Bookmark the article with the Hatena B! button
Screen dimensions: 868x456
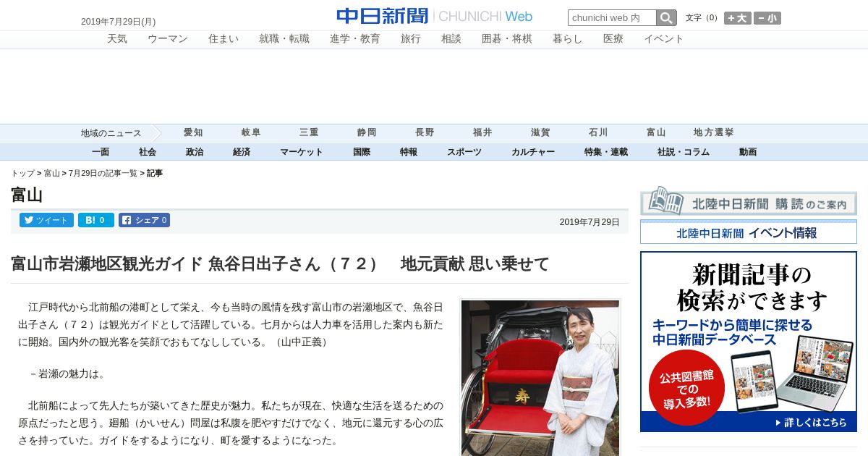point(96,220)
